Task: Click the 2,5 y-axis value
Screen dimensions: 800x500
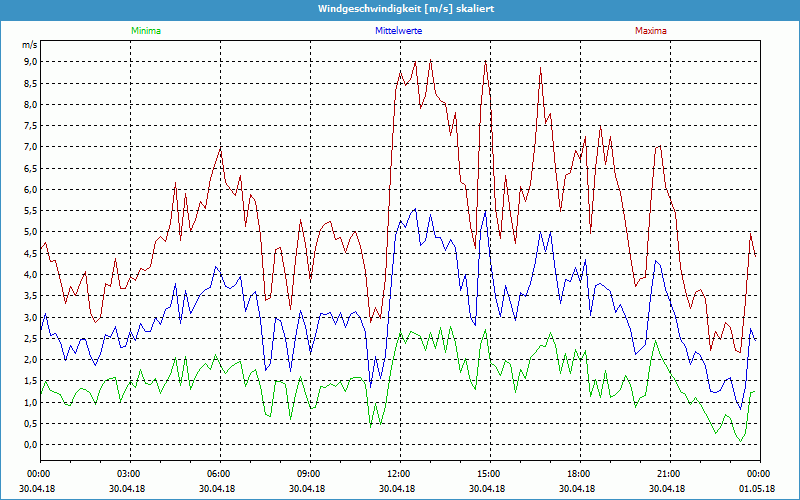Action: (31, 338)
